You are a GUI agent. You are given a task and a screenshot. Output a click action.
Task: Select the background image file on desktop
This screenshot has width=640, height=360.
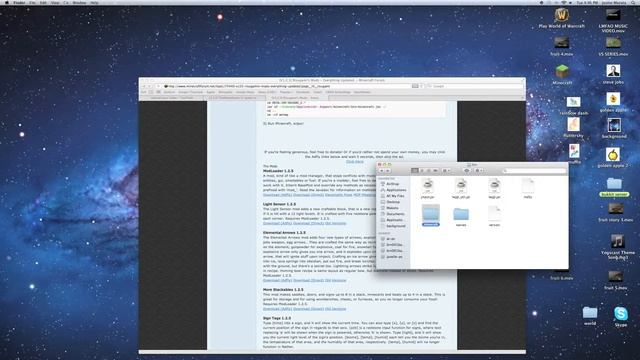point(614,125)
